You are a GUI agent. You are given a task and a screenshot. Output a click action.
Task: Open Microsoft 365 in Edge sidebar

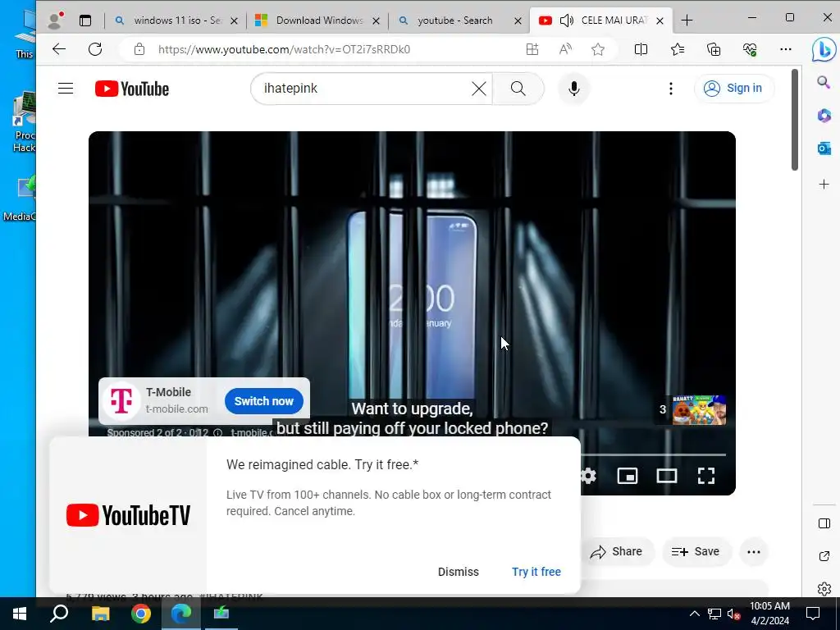click(824, 115)
